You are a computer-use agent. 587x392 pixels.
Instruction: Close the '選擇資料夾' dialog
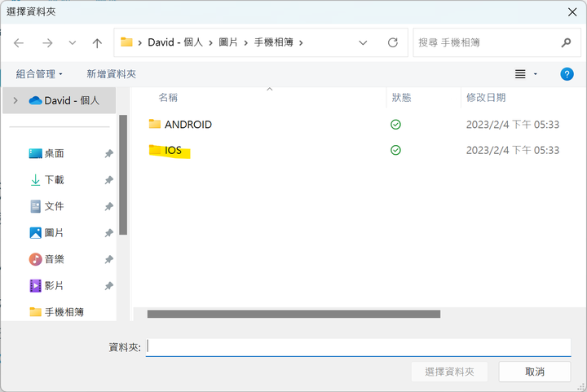tap(572, 12)
